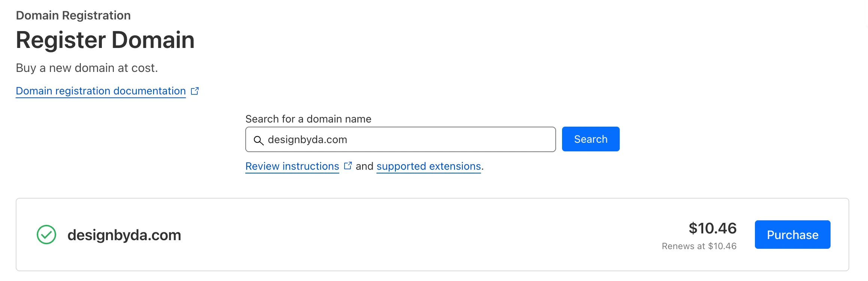Image resolution: width=868 pixels, height=281 pixels.
Task: Click the "Buy a new domain at cost" subtitle
Action: [x=87, y=68]
